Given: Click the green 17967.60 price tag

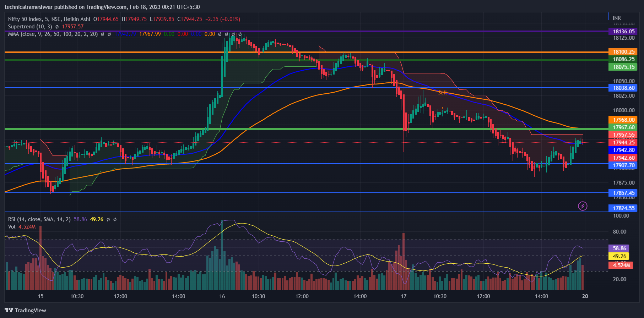Looking at the screenshot, I should 622,127.
